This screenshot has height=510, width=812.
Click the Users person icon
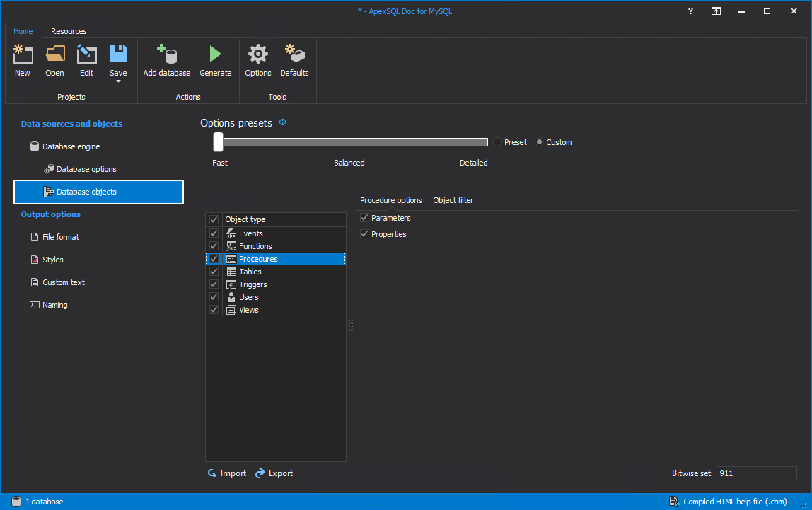click(x=231, y=296)
